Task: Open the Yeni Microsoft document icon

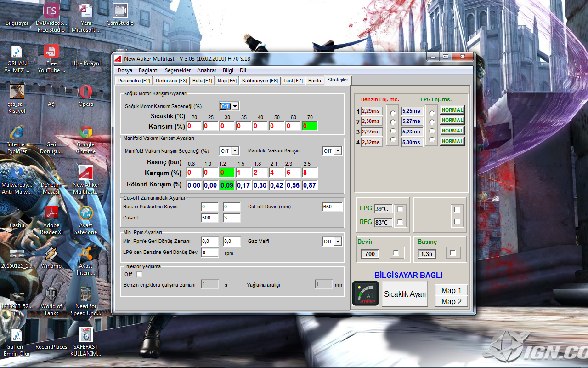Action: pyautogui.click(x=86, y=17)
